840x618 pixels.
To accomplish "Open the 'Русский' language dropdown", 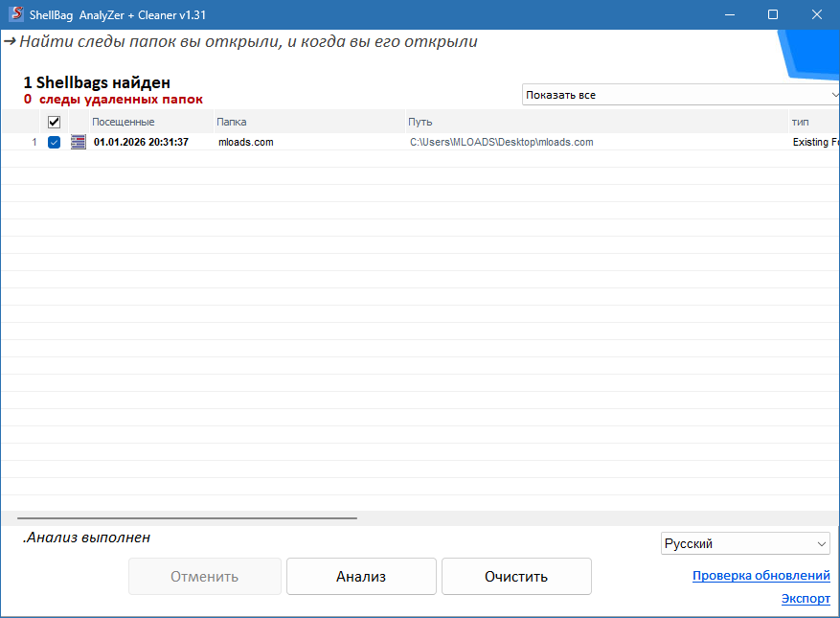I will point(745,543).
